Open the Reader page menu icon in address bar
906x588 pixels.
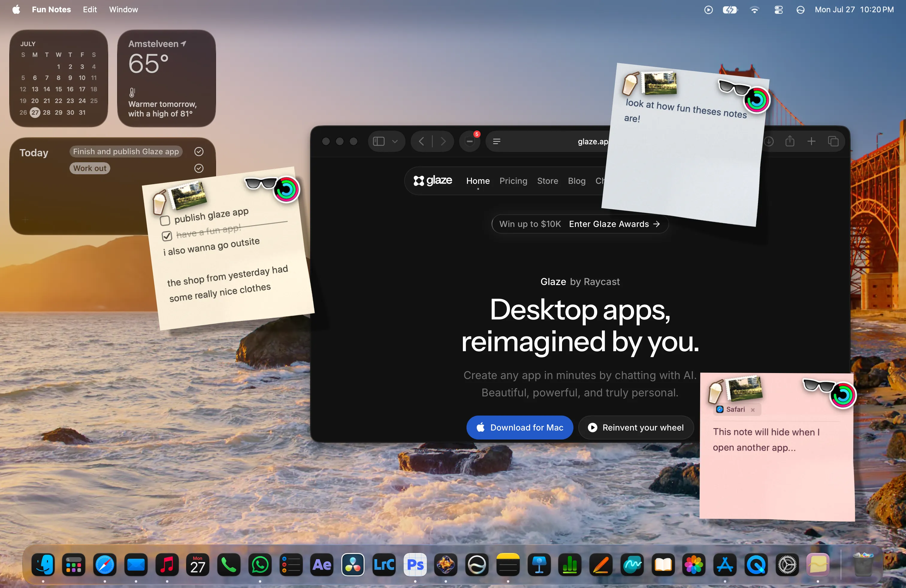[x=496, y=142]
